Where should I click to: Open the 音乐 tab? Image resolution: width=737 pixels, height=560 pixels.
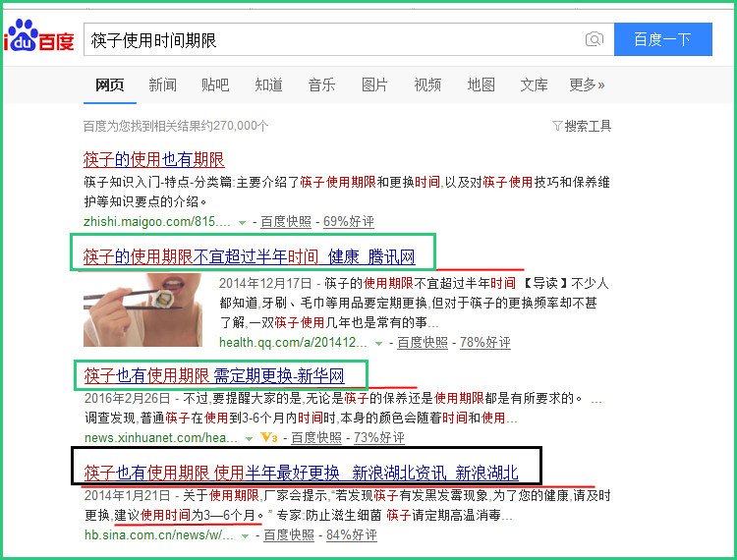[322, 84]
